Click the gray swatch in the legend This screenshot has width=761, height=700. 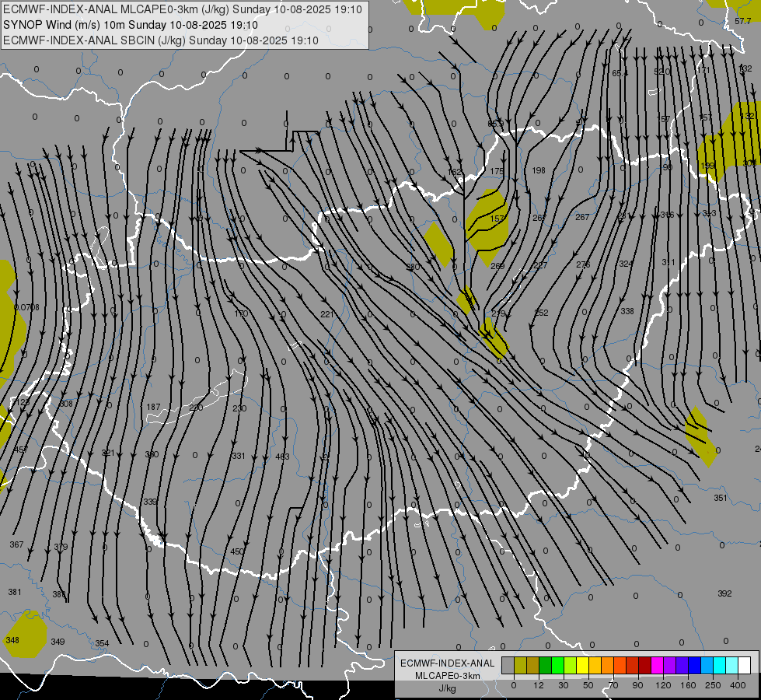click(508, 665)
